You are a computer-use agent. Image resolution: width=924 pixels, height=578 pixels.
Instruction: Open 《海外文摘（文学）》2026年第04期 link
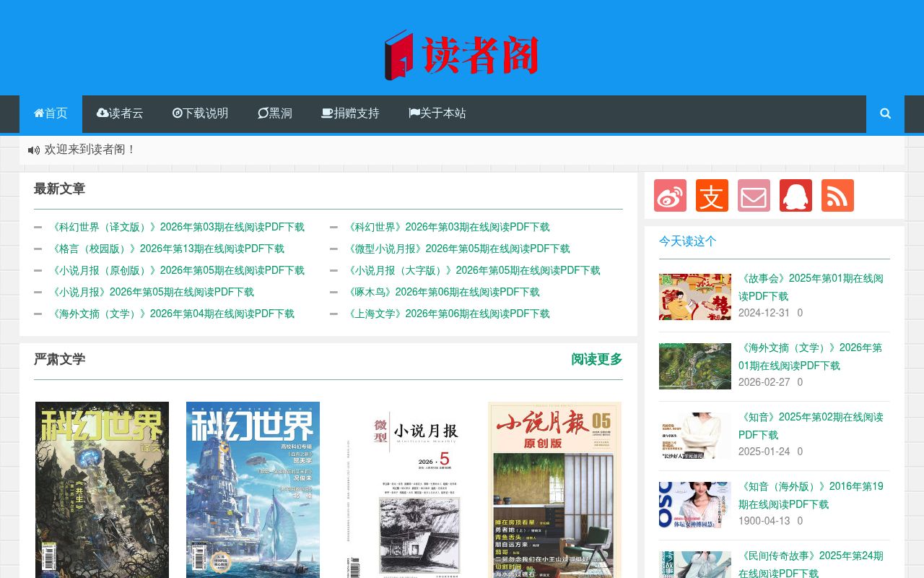click(x=172, y=314)
